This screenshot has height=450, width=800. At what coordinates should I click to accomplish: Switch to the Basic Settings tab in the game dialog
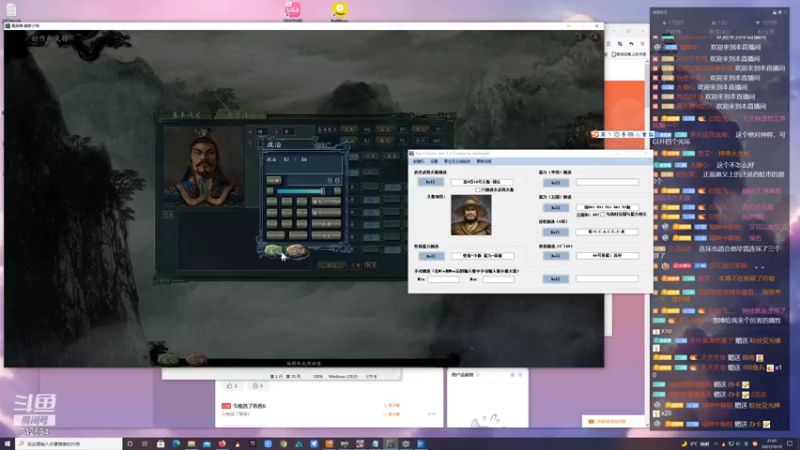(186, 115)
